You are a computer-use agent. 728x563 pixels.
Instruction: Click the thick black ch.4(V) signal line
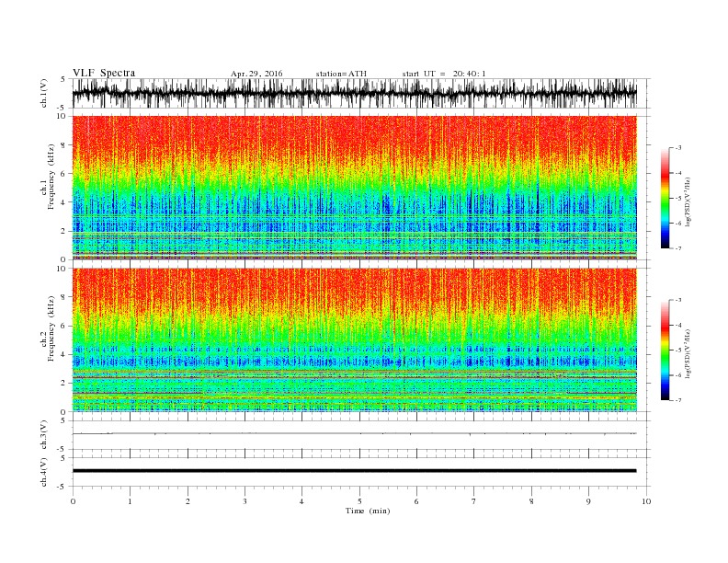pos(355,471)
